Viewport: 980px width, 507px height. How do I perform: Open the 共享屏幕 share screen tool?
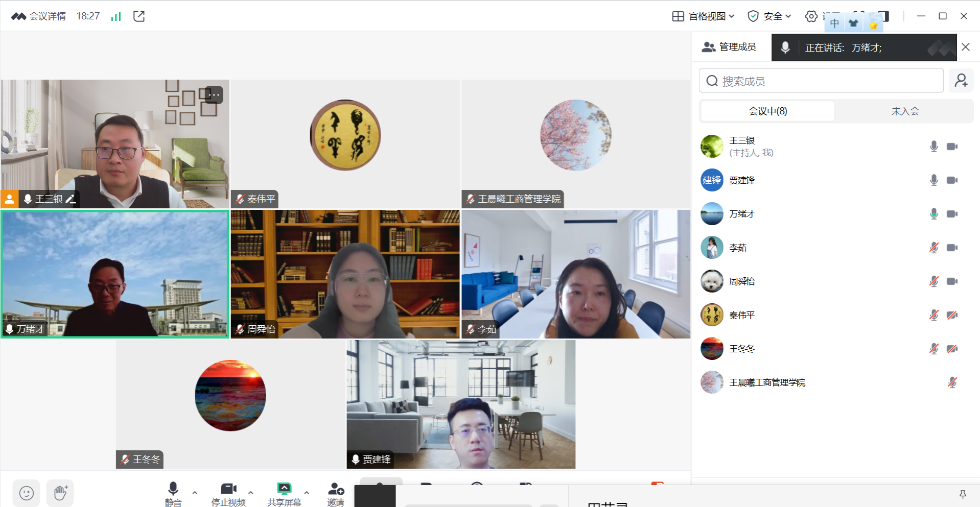[x=284, y=494]
